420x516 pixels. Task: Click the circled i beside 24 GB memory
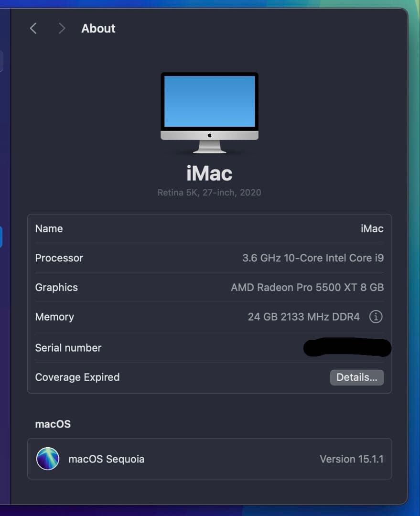(x=376, y=317)
